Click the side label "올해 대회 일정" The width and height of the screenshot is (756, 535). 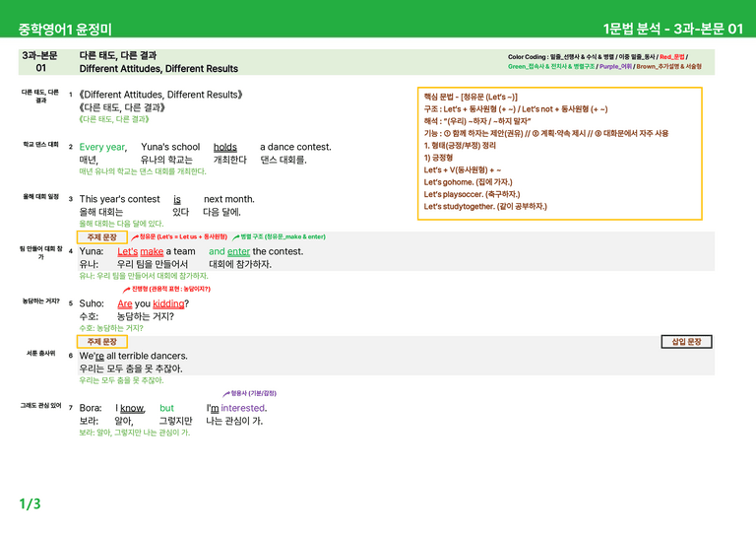(x=40, y=196)
